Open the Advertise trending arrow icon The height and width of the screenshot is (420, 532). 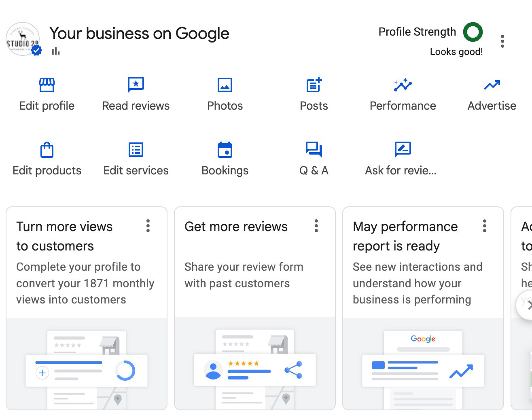[492, 85]
